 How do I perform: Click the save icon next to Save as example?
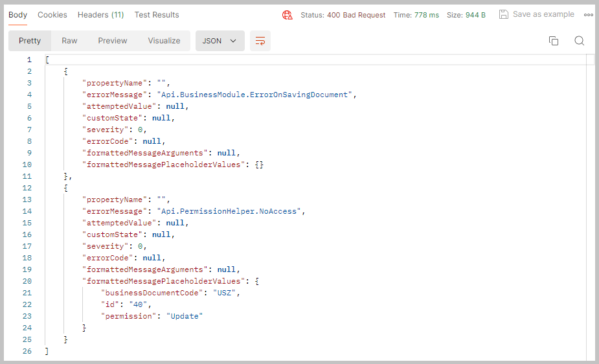pyautogui.click(x=504, y=14)
